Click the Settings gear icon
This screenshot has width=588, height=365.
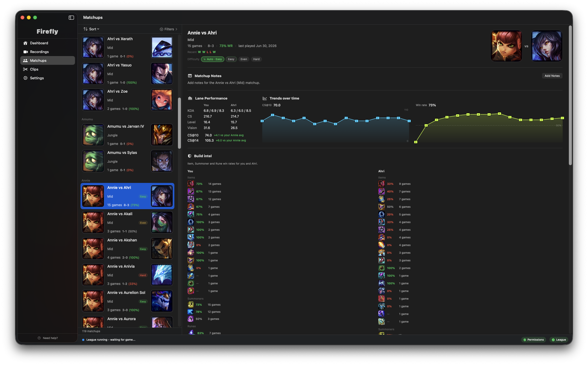point(25,78)
